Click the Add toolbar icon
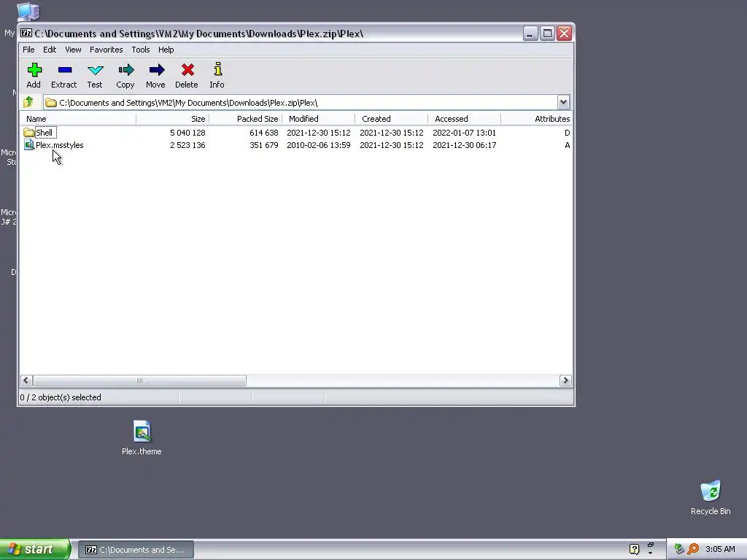 [34, 71]
